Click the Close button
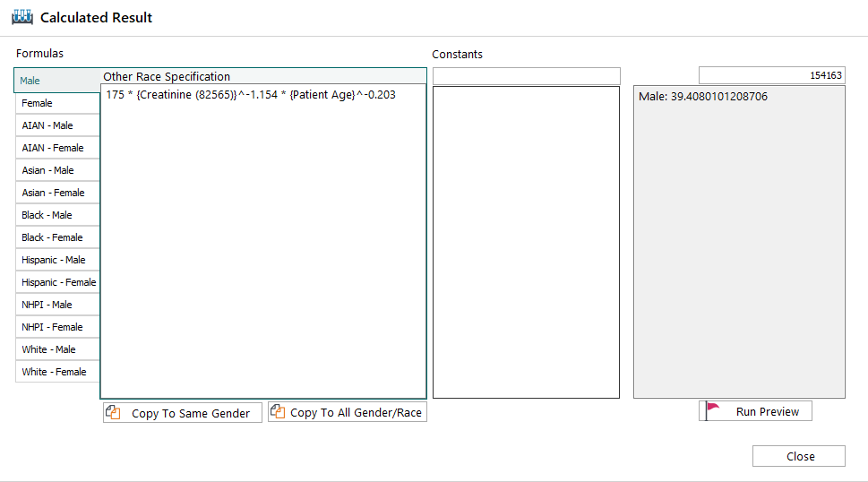Screen dimensions: 868x482 coord(799,456)
